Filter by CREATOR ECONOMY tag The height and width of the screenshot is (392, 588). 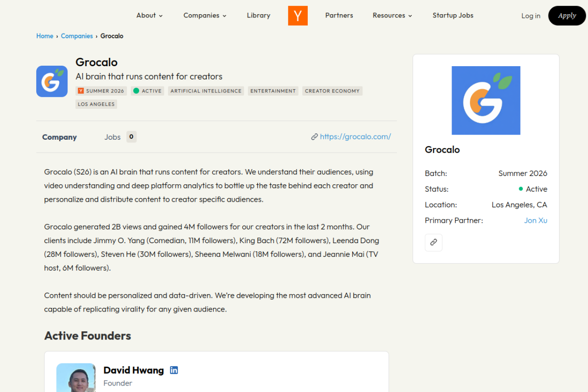332,91
